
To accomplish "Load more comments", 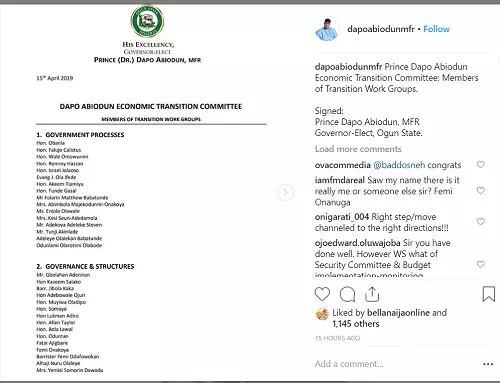I will (358, 149).
